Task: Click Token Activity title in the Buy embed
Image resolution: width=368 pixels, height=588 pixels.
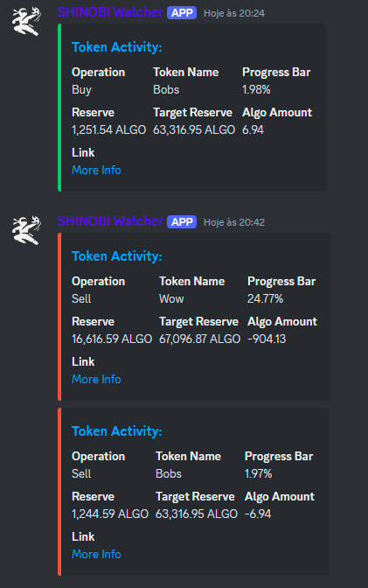Action: [x=117, y=47]
